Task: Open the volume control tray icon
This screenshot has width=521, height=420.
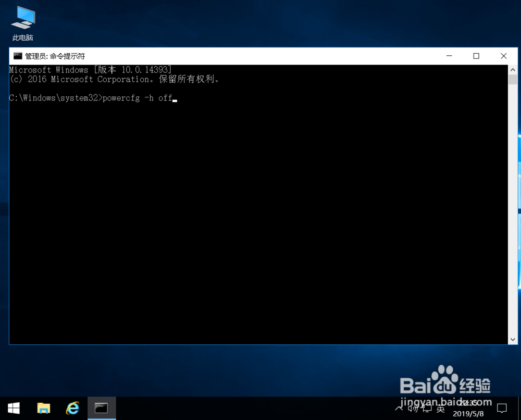Action: pyautogui.click(x=413, y=409)
